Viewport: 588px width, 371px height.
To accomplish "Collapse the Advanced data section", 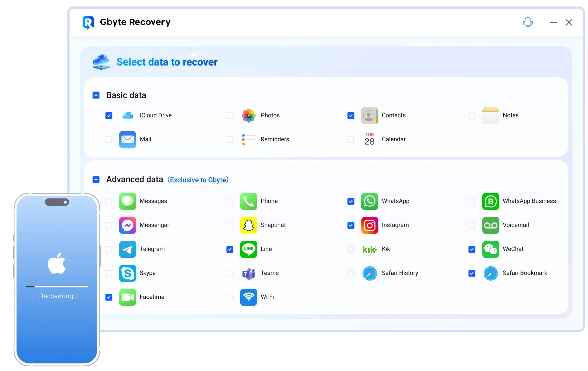I will 96,179.
